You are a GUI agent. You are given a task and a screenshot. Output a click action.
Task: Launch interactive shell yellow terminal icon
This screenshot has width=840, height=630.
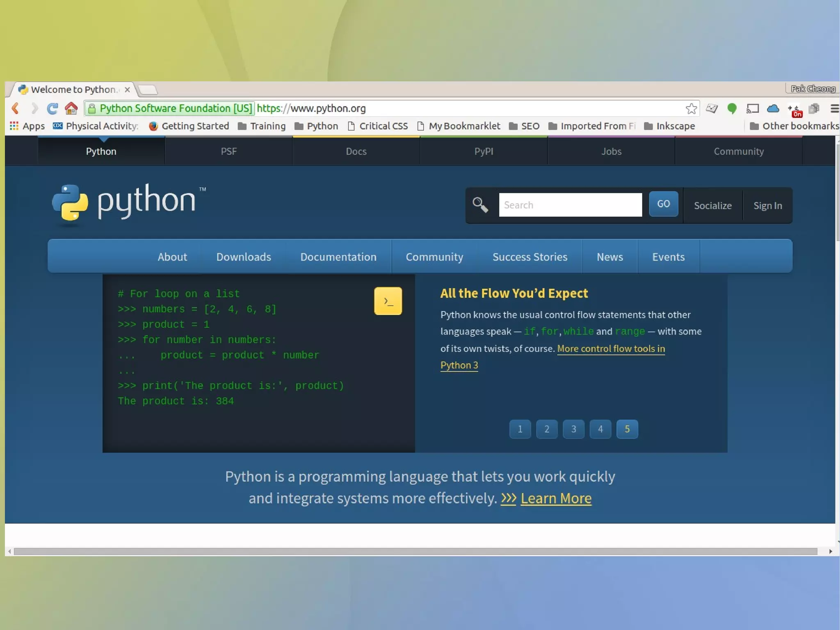click(388, 301)
